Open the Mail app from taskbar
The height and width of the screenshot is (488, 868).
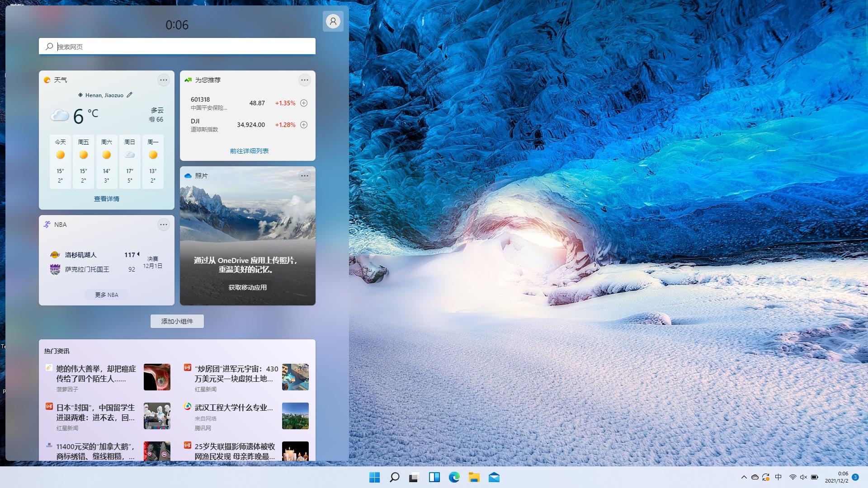point(494,477)
